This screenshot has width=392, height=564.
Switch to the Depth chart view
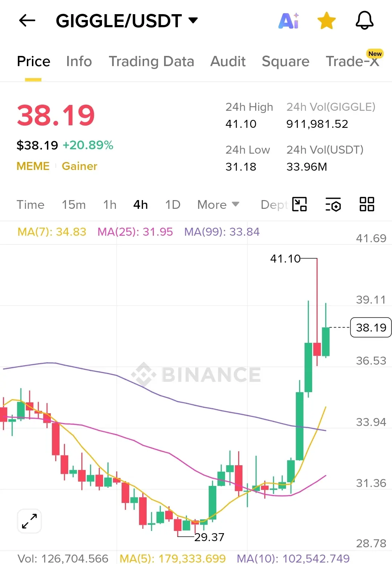(274, 205)
